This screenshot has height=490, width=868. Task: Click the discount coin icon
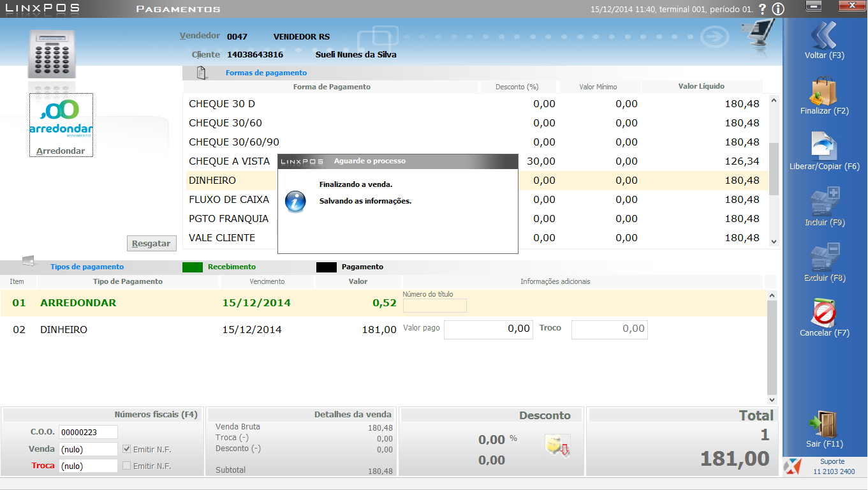(557, 445)
